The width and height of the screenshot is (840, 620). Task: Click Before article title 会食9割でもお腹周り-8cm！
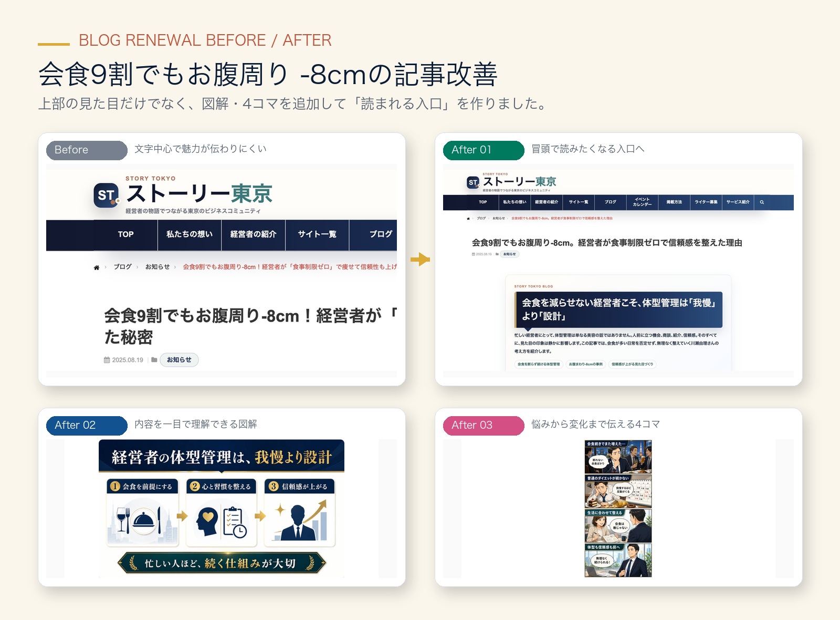[x=250, y=326]
